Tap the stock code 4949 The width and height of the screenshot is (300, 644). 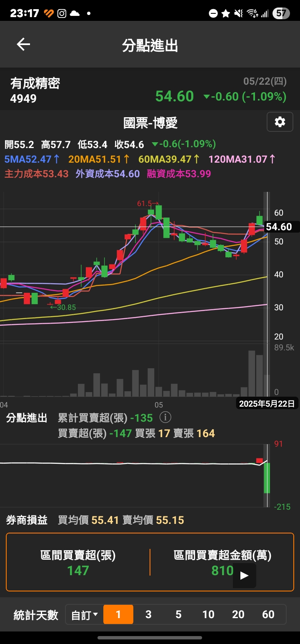pos(23,99)
